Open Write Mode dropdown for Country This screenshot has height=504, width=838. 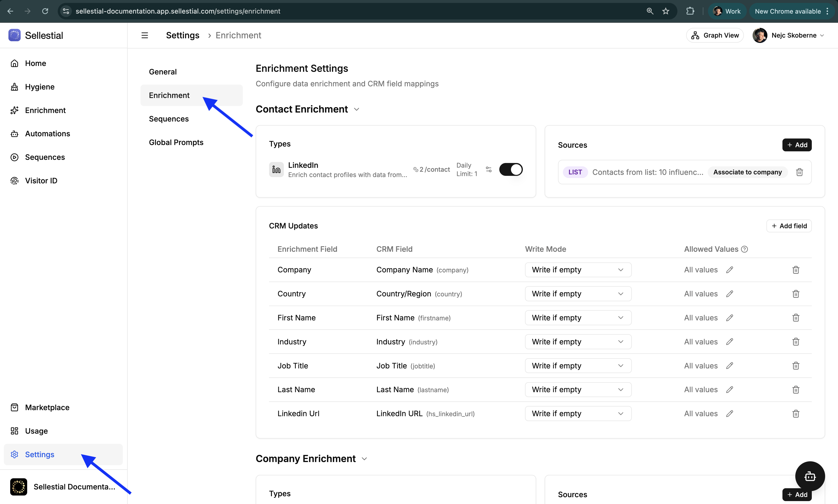[578, 294]
